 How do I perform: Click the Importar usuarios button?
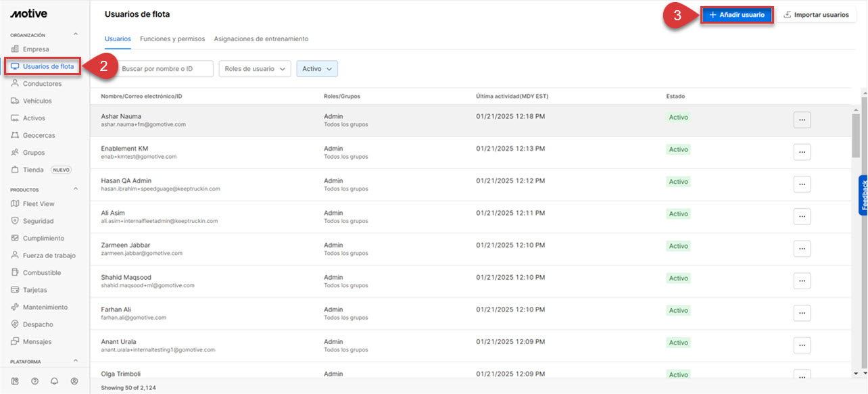pyautogui.click(x=816, y=15)
